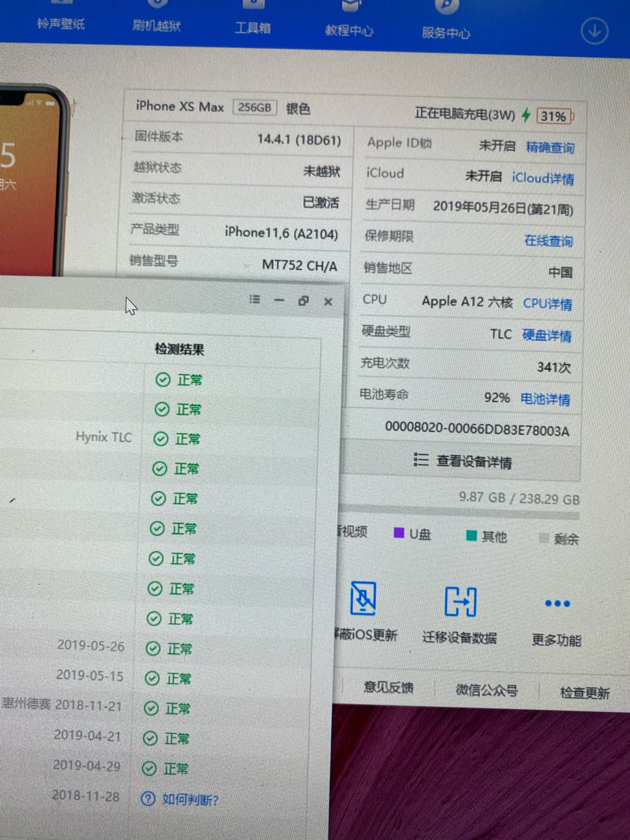Open the 刷机越狱 tab
630x840 pixels.
[156, 26]
